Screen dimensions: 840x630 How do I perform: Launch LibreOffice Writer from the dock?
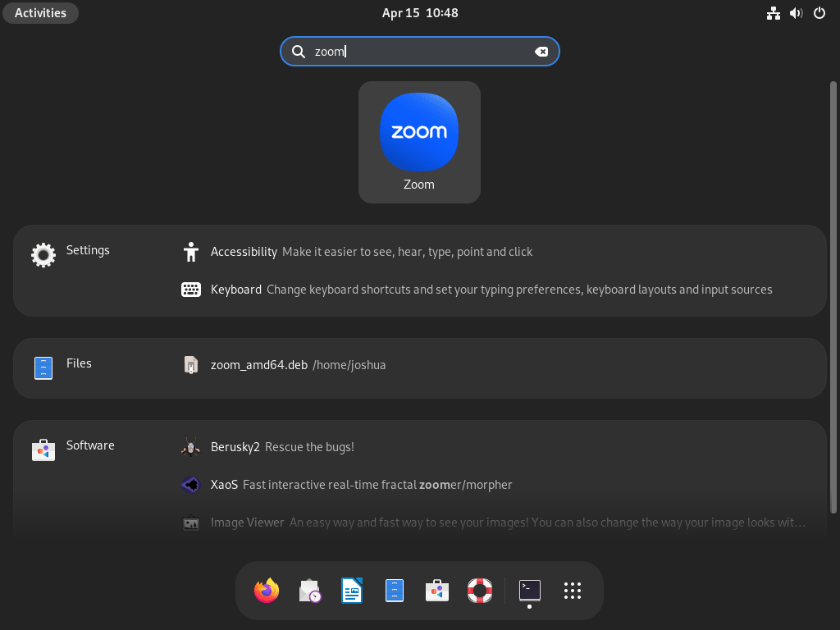(x=351, y=590)
